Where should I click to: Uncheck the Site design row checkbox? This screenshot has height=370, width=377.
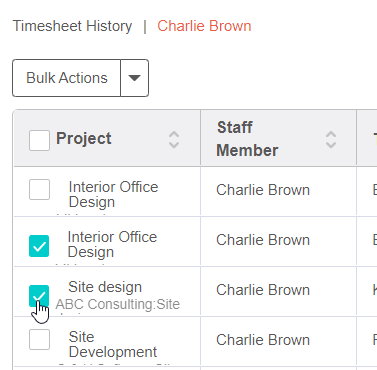coord(39,296)
